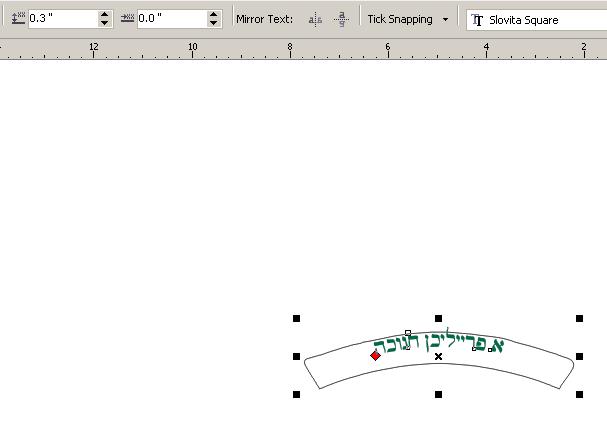This screenshot has width=607, height=434.
Task: Click the bottom-left selection handle
Action: pos(297,394)
